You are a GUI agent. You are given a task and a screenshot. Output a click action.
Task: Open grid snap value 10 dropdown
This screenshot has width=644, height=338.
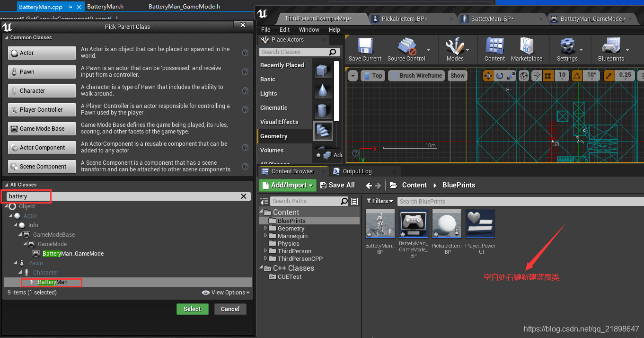[562, 75]
